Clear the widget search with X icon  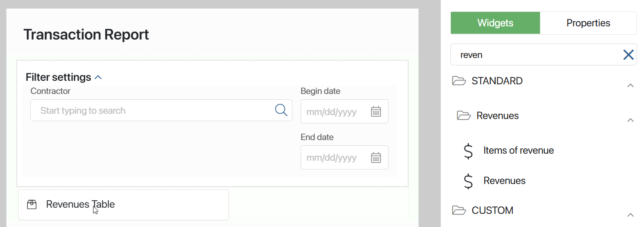click(629, 55)
